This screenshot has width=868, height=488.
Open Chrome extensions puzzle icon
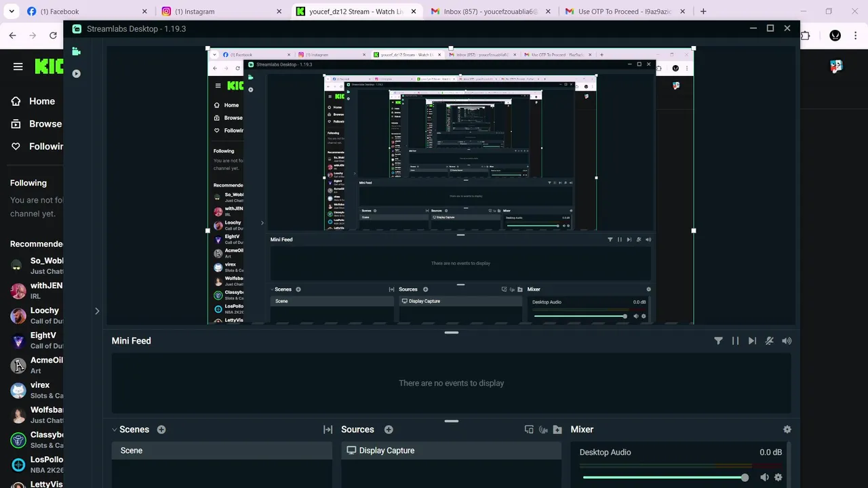click(806, 35)
